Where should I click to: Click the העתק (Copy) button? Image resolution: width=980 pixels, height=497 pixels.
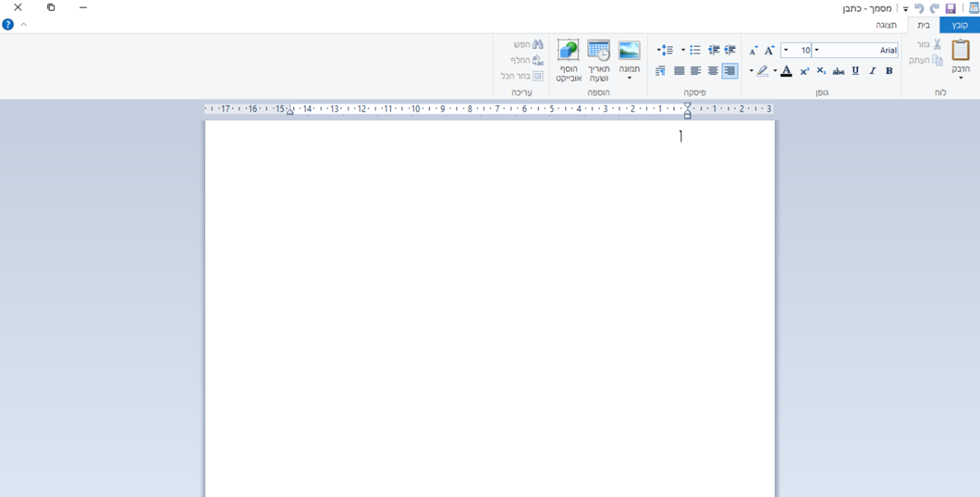(926, 60)
